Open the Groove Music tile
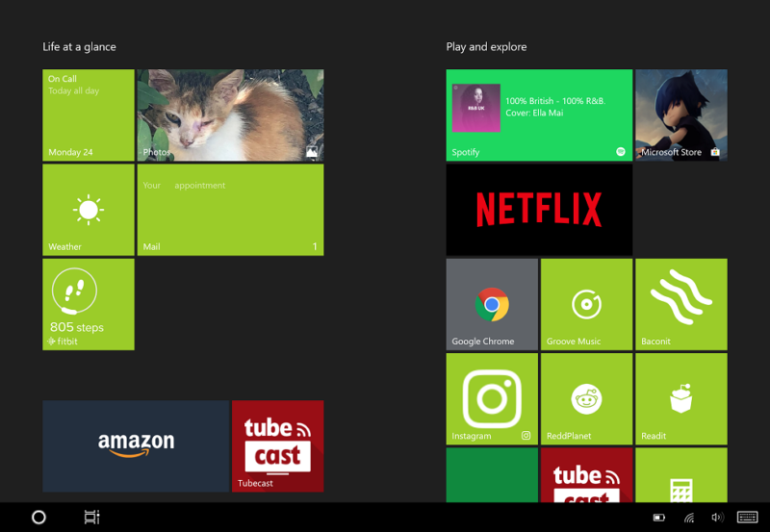The image size is (770, 532). (586, 304)
